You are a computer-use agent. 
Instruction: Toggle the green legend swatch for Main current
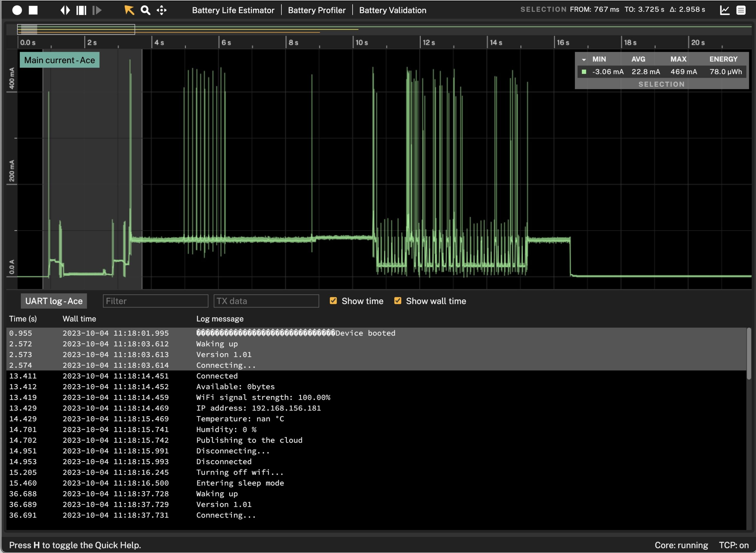pos(584,71)
